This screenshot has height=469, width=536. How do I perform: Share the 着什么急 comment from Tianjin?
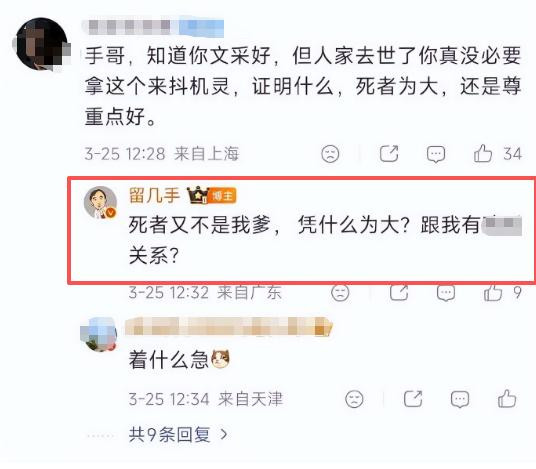[x=413, y=399]
